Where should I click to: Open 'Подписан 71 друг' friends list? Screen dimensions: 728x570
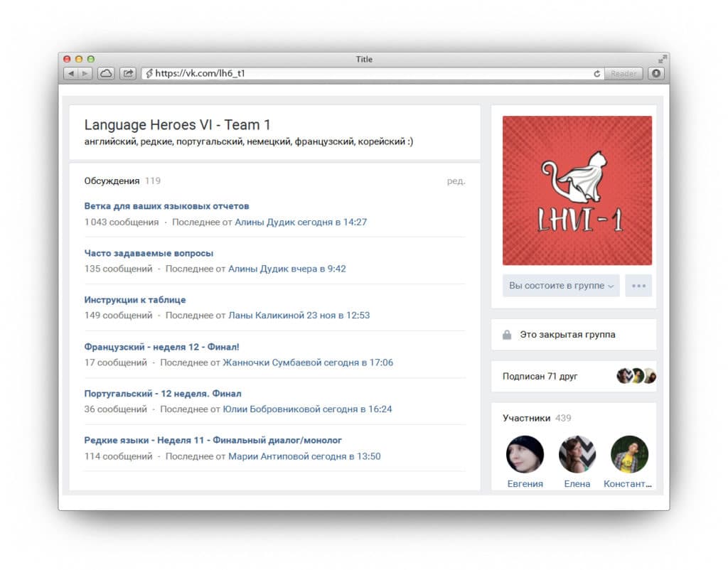[x=540, y=377]
